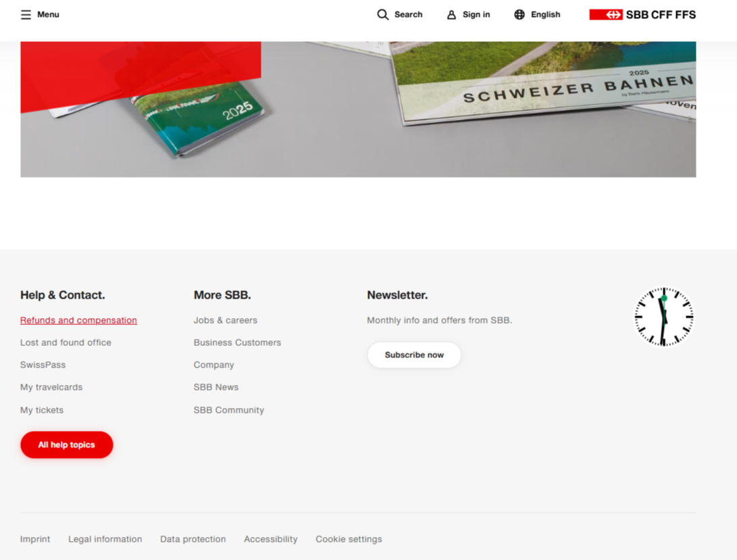
Task: Open Accessibility footer link
Action: coord(271,539)
